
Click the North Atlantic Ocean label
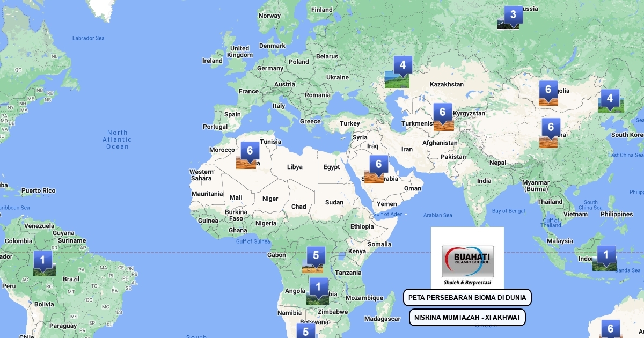[117, 139]
